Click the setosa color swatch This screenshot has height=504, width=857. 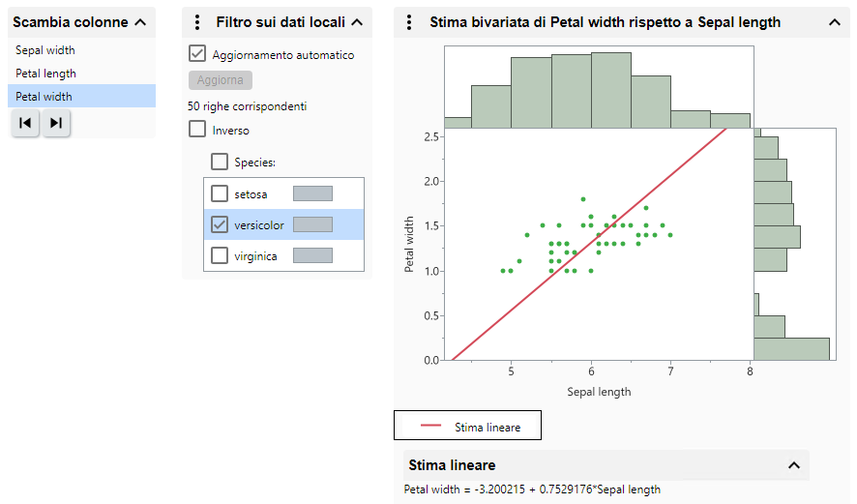pos(312,193)
